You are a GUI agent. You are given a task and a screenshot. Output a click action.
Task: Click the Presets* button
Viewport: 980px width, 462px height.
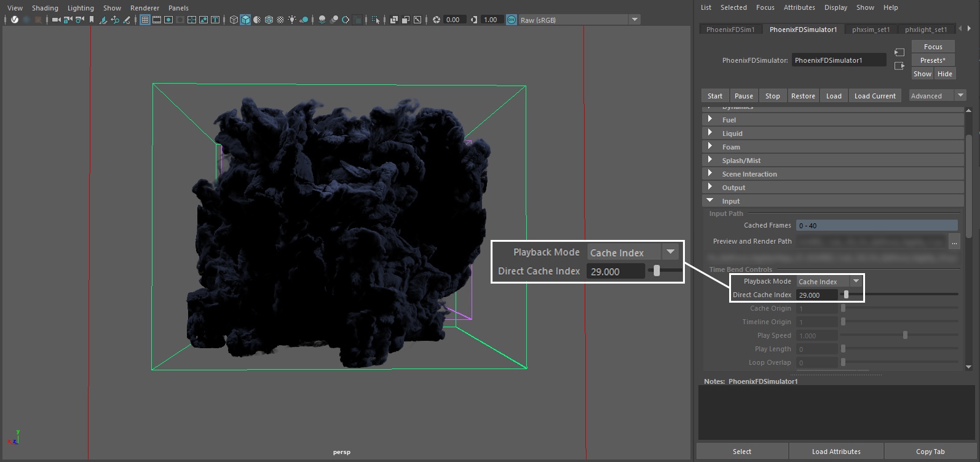pos(933,60)
